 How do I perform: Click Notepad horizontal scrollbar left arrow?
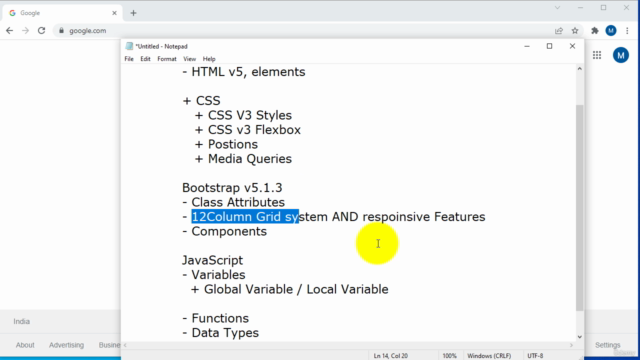pos(125,345)
